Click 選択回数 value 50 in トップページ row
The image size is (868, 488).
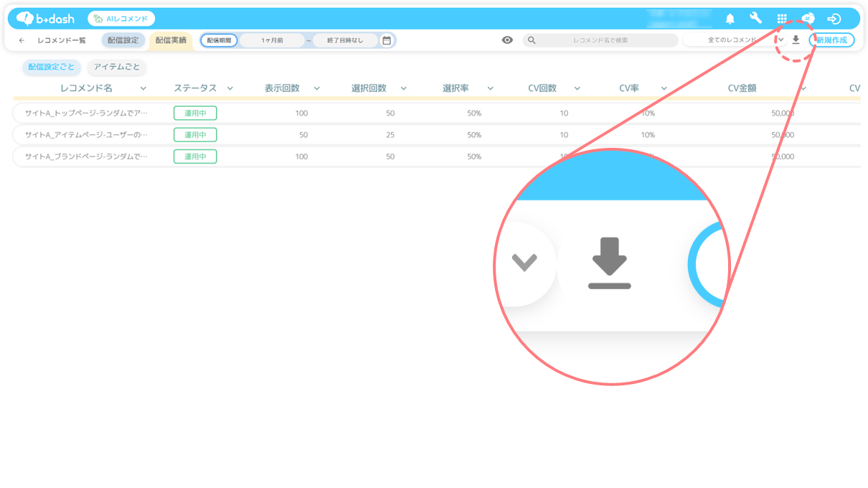(390, 113)
